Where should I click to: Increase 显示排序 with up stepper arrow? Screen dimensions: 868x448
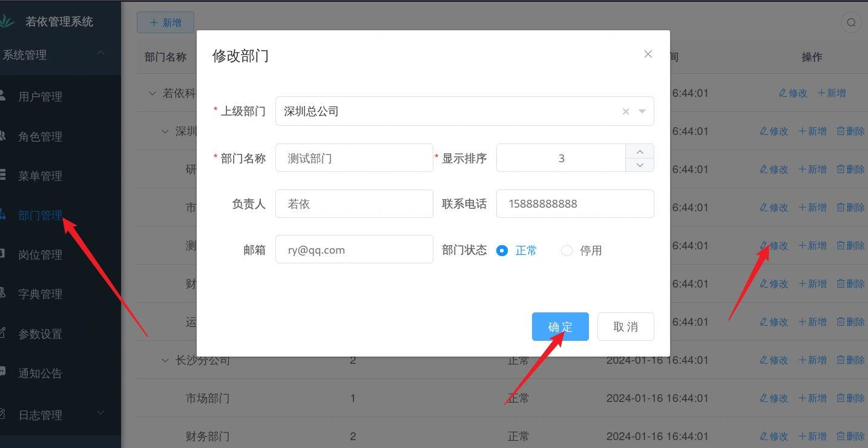640,151
